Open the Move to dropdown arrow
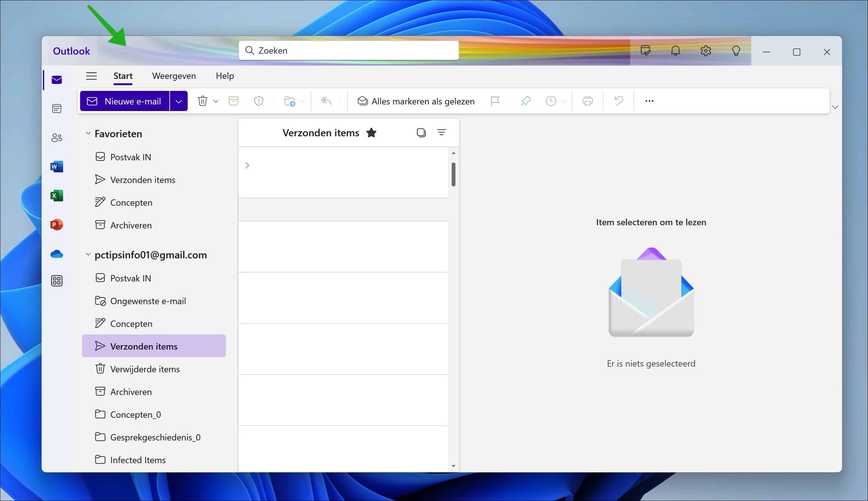 pos(302,101)
